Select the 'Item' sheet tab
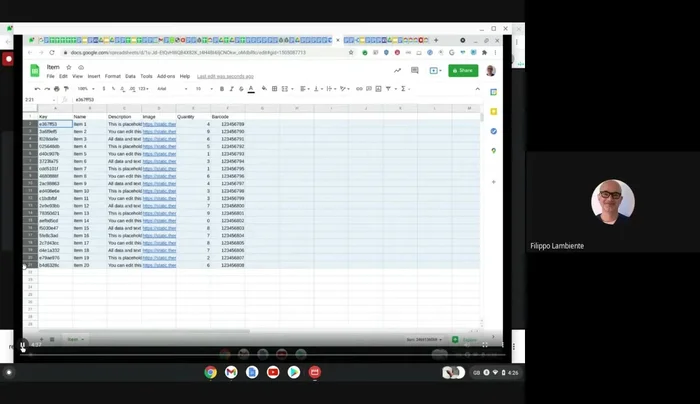Image resolution: width=700 pixels, height=404 pixels. click(x=75, y=340)
